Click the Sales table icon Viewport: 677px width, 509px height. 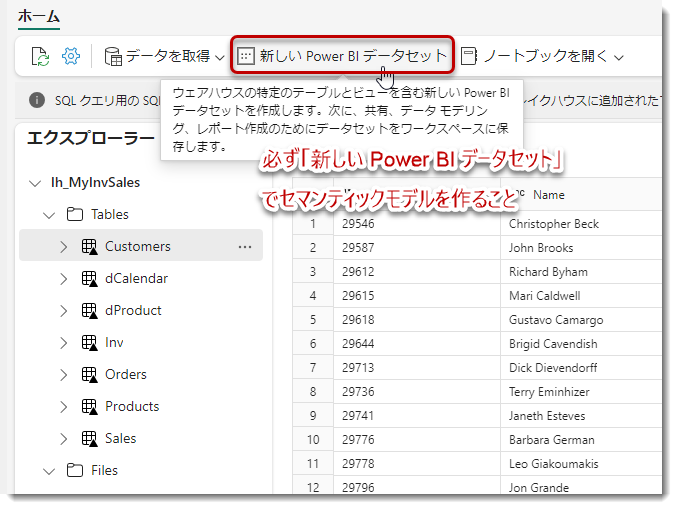coord(89,439)
